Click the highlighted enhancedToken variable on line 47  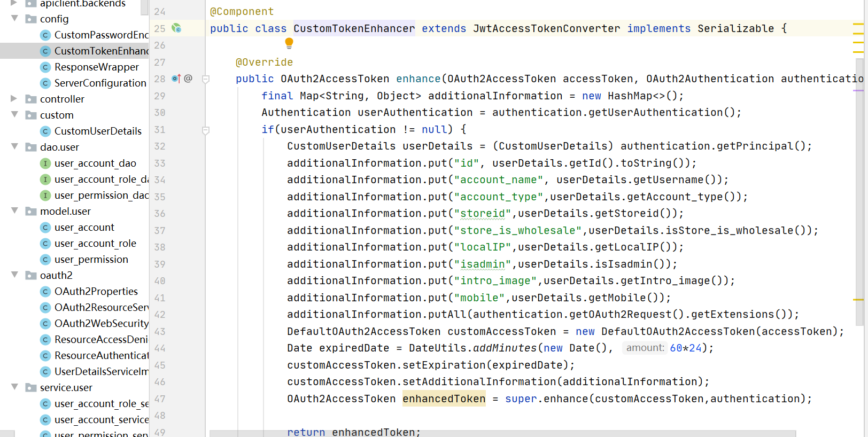point(444,399)
